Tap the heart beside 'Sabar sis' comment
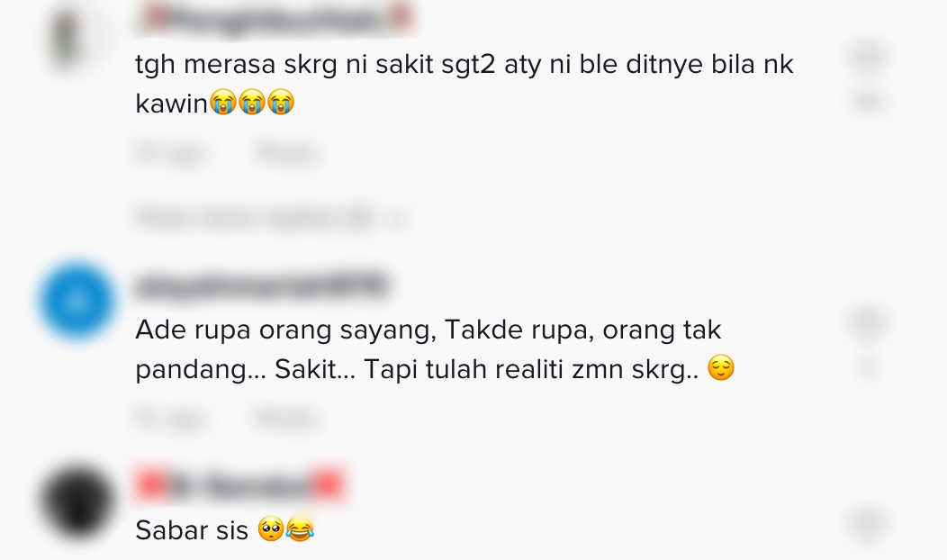 point(869,523)
